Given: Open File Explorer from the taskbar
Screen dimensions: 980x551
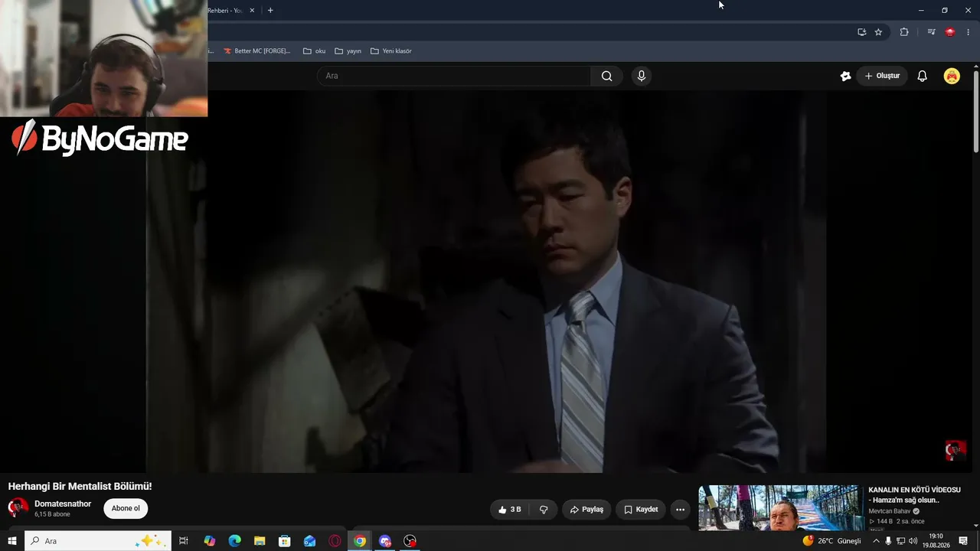Looking at the screenshot, I should coord(260,541).
